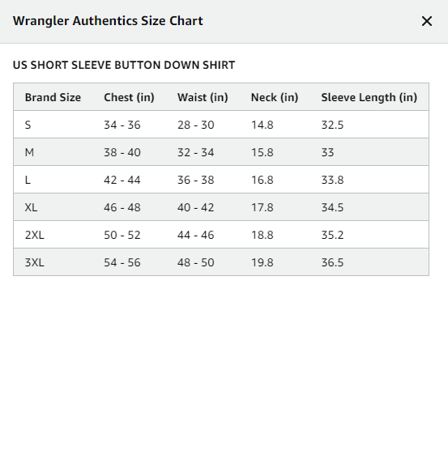This screenshot has width=448, height=476.
Task: Click the US Short Sleeve Button Down Shirt heading
Action: point(124,65)
